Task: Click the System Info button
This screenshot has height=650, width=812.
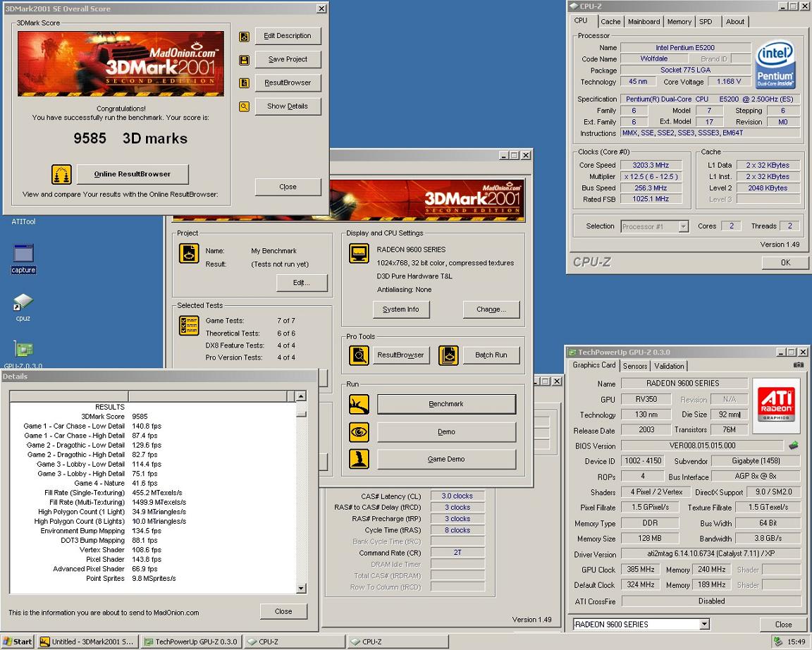Action: coord(401,309)
